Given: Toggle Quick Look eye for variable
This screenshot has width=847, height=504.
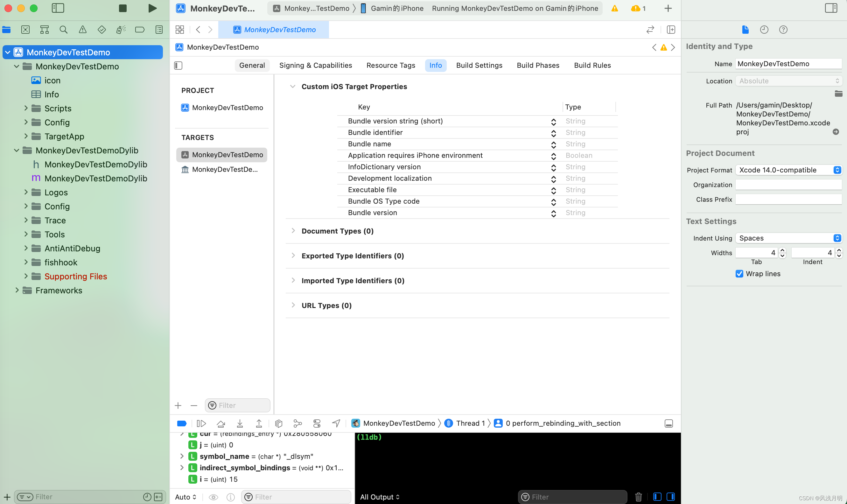Looking at the screenshot, I should click(x=213, y=497).
